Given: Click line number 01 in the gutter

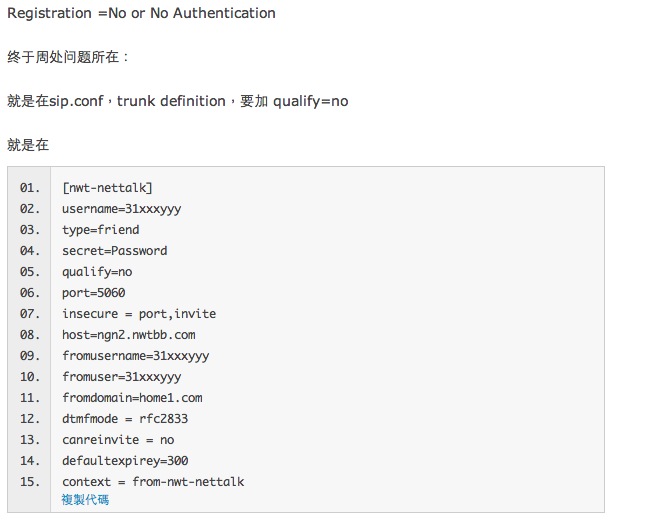Looking at the screenshot, I should click(29, 188).
